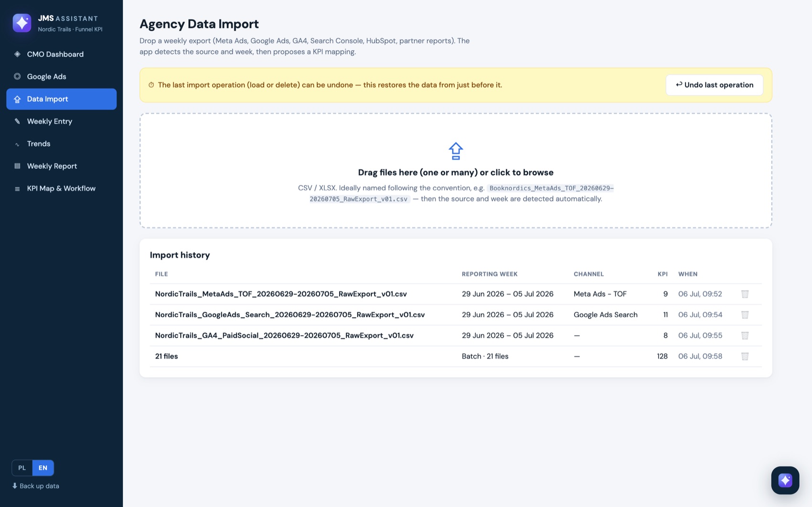This screenshot has height=507, width=812.
Task: Click the 06 Jul, 09:52 timestamp
Action: (700, 294)
